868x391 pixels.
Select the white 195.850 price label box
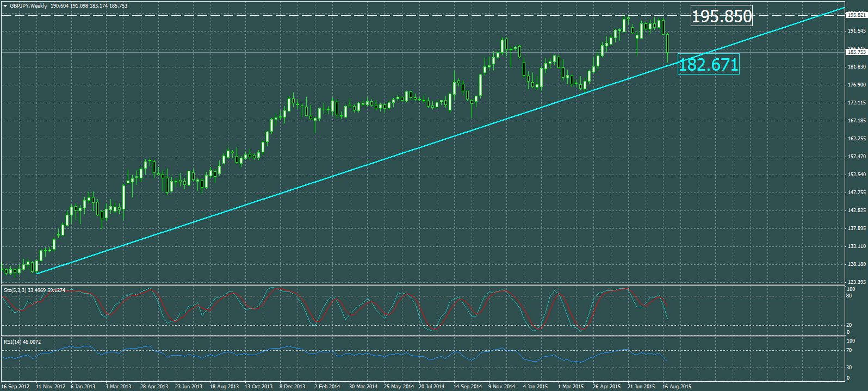click(721, 16)
